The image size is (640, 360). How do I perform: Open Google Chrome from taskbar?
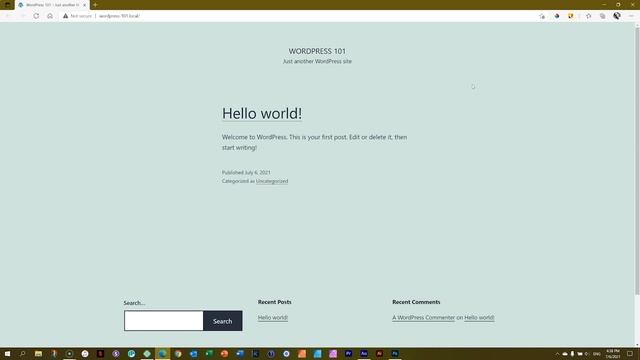(x=178, y=353)
